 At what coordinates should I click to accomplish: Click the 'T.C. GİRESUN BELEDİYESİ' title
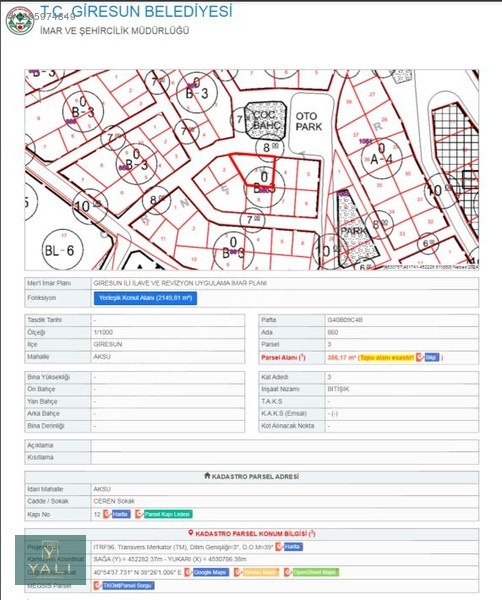[x=136, y=11]
